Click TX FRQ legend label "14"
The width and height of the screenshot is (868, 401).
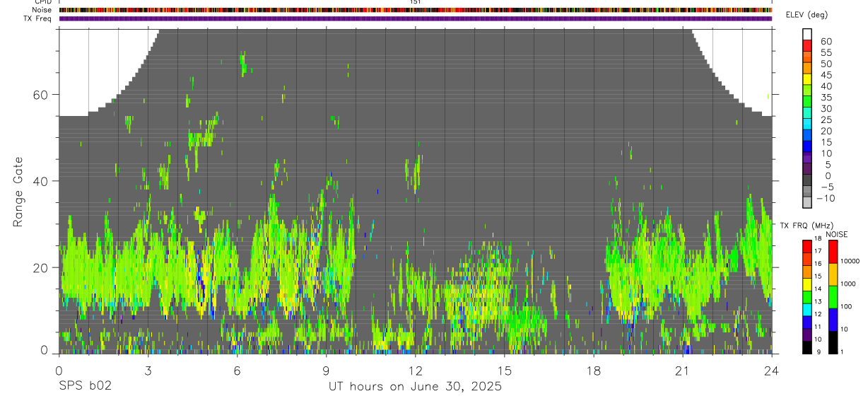coord(818,289)
